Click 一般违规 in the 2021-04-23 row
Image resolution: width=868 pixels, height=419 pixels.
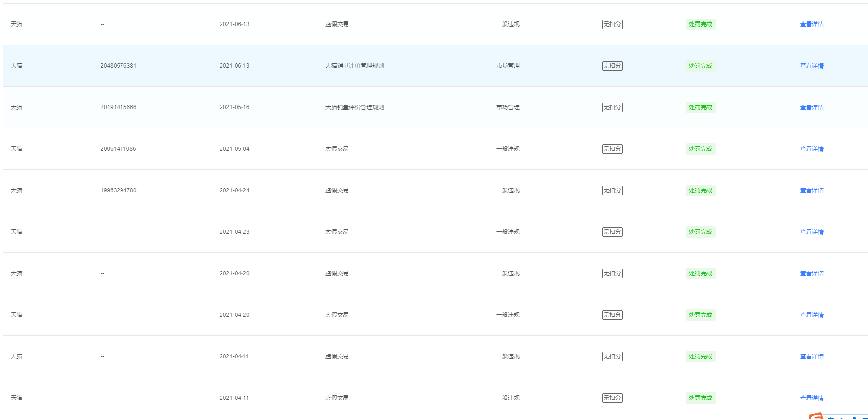(x=507, y=232)
